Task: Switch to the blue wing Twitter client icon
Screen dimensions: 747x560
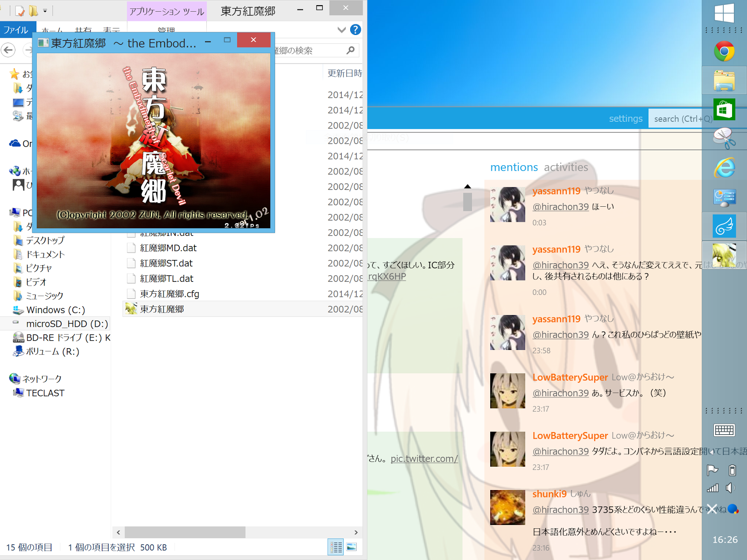Action: 724,226
